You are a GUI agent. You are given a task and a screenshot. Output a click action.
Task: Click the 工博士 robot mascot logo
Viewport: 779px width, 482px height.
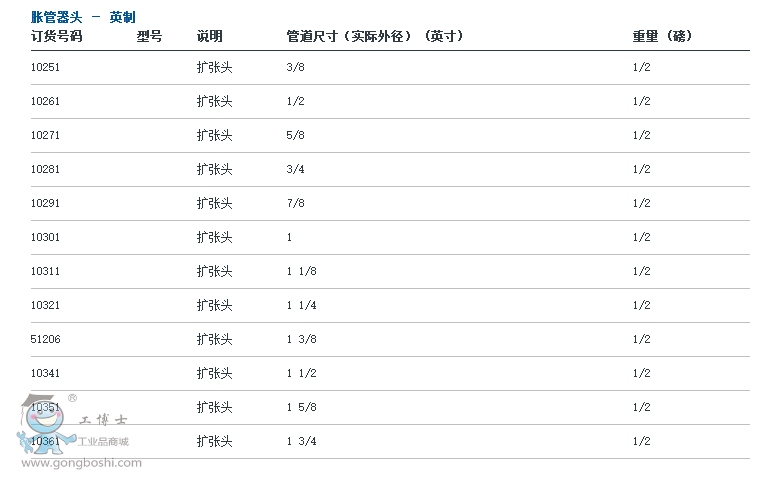coord(42,425)
